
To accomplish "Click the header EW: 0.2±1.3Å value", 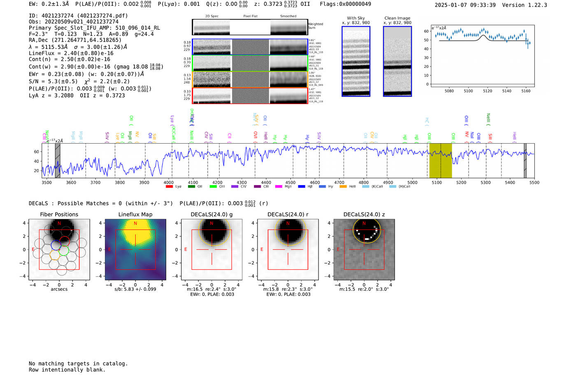I will point(49,4).
